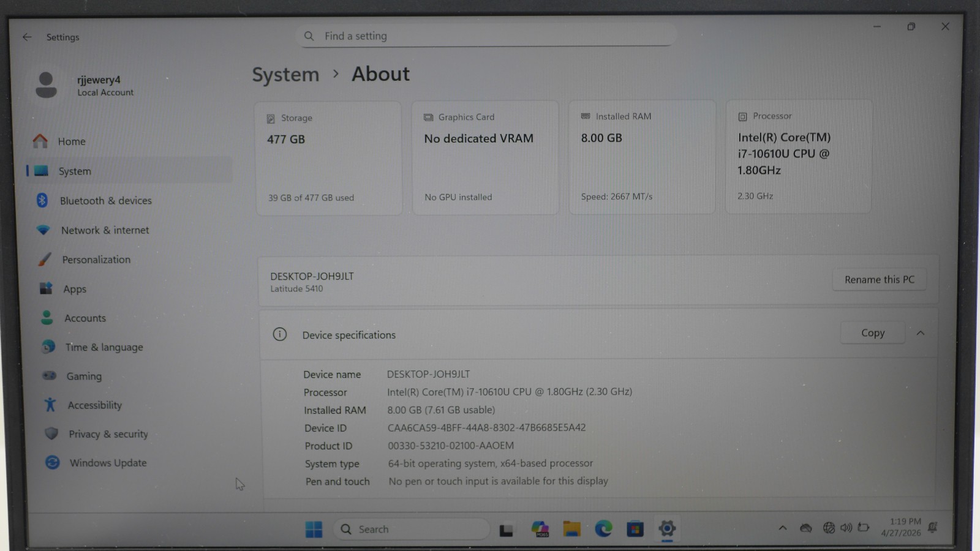The width and height of the screenshot is (980, 551).
Task: Click the Pen and touch value text
Action: tap(498, 481)
